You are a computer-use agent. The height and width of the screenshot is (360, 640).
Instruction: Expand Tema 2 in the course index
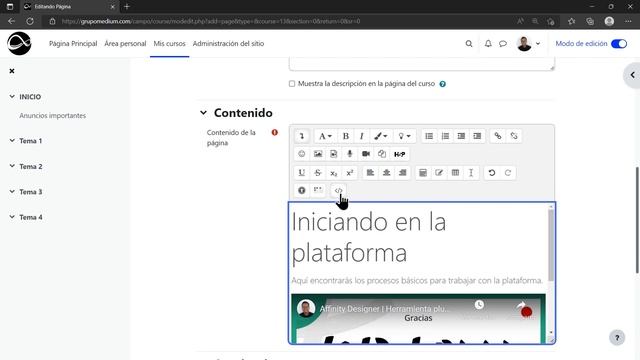(12, 166)
